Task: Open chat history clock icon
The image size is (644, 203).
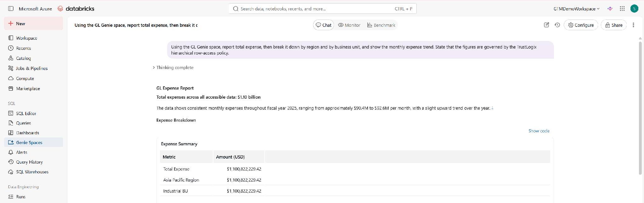Action: point(557,25)
